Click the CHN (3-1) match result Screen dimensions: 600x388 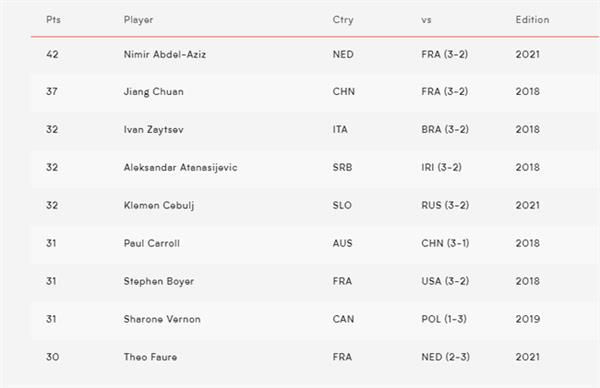(x=445, y=243)
